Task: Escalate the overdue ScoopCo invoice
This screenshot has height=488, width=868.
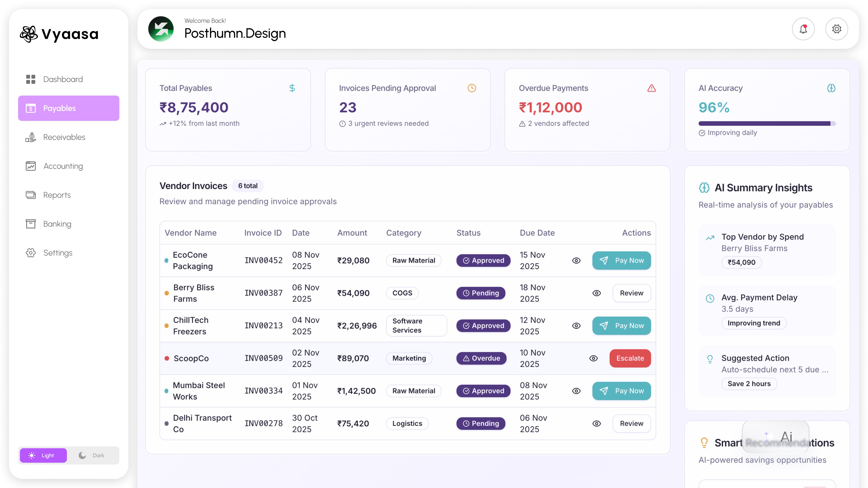Action: [630, 358]
